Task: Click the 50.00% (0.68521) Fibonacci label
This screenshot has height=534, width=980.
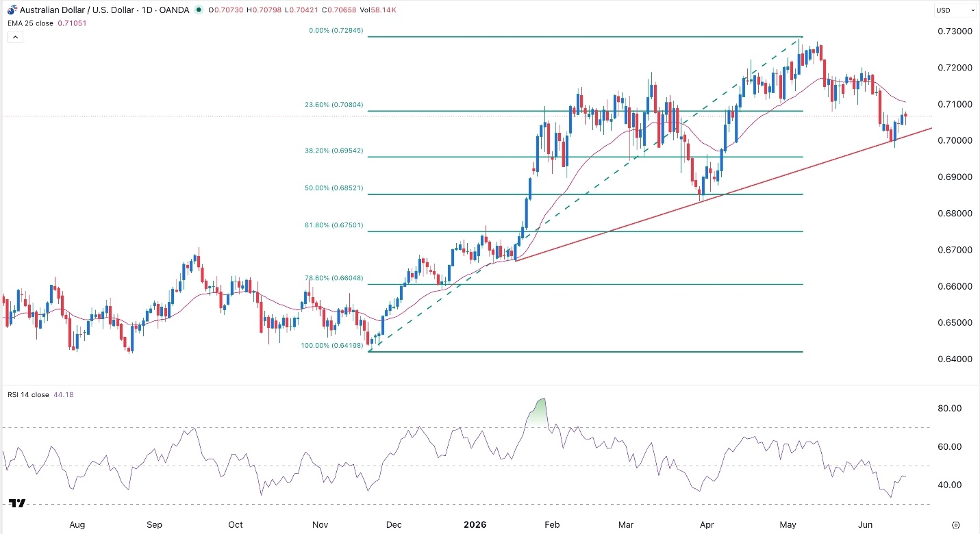Action: pos(334,188)
